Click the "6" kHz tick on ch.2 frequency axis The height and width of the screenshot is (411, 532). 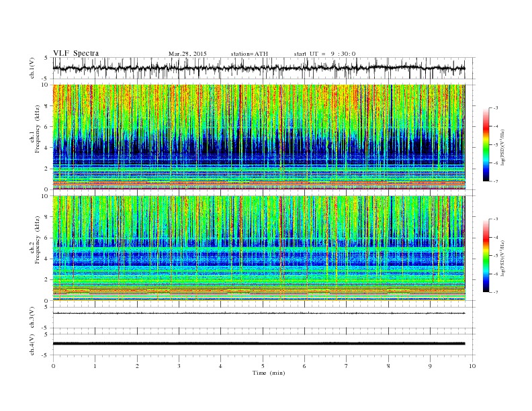point(47,238)
